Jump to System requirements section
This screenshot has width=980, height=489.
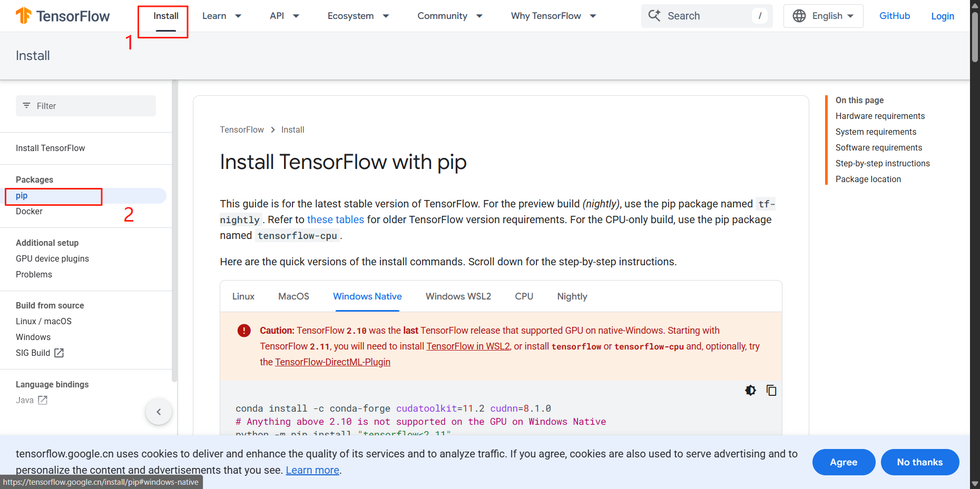coord(876,132)
